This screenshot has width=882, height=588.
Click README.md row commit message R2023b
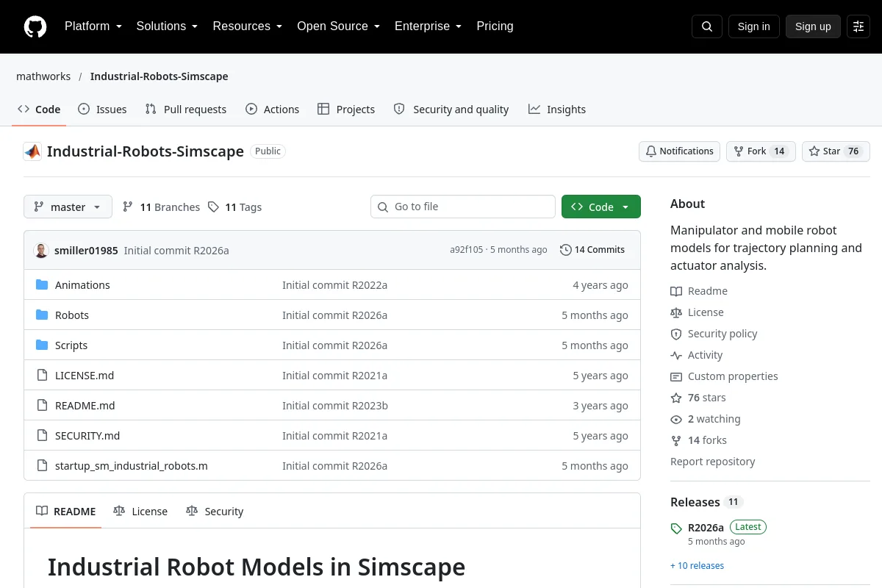point(335,406)
